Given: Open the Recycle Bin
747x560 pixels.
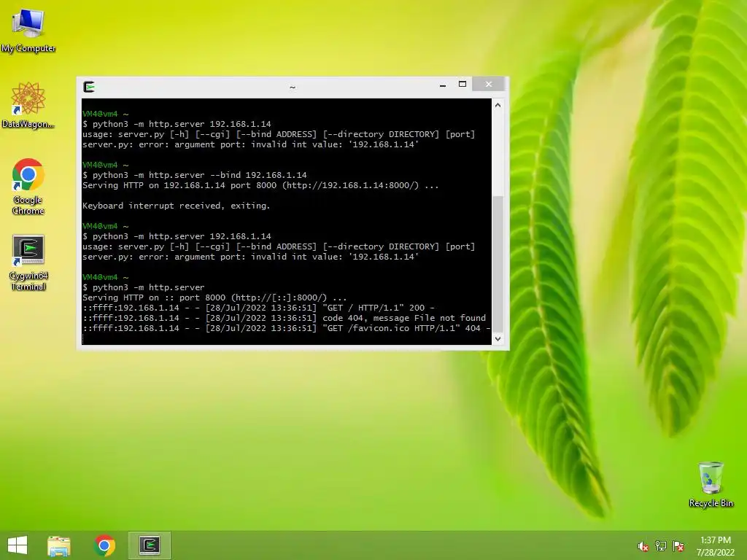Looking at the screenshot, I should pyautogui.click(x=711, y=484).
